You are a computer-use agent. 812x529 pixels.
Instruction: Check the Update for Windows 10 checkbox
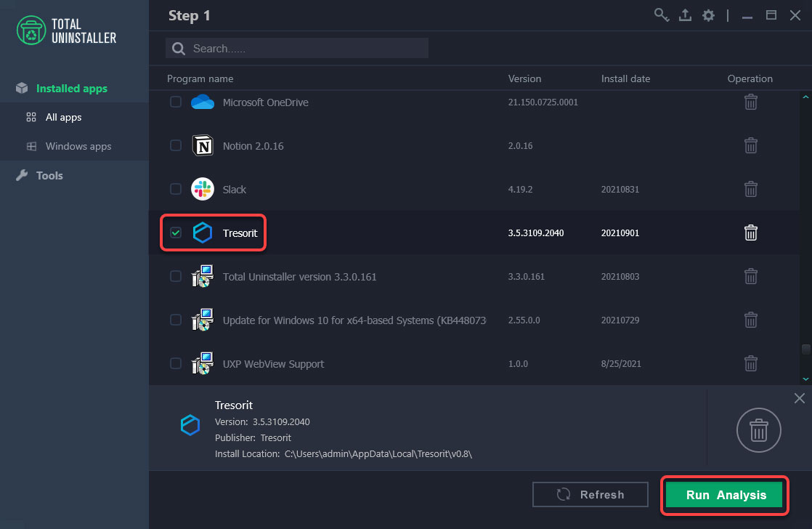tap(176, 320)
